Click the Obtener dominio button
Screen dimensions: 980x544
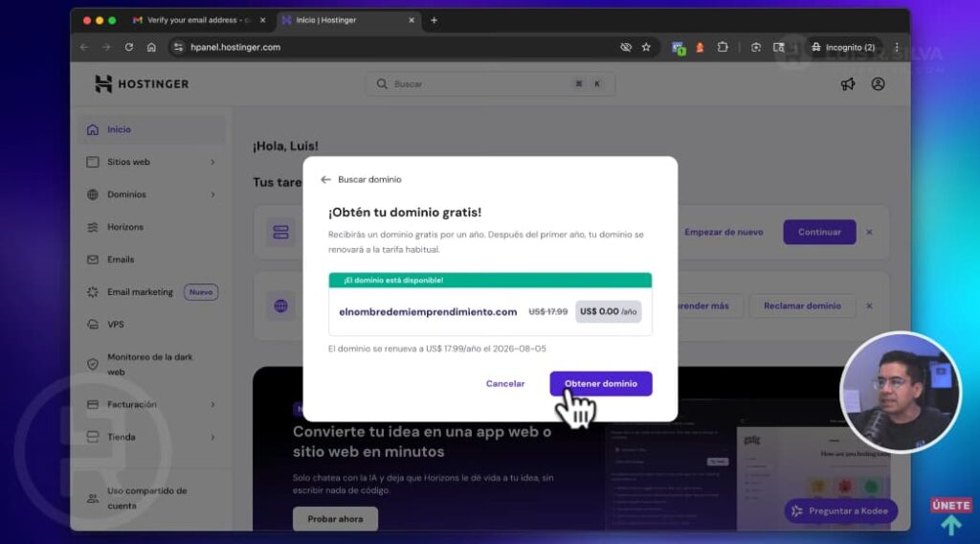[x=601, y=383]
